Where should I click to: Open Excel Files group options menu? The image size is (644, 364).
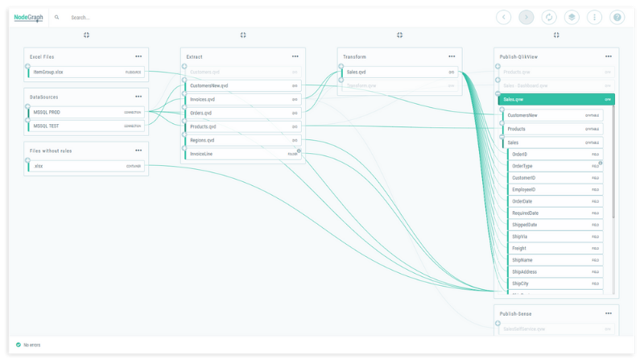click(x=138, y=56)
